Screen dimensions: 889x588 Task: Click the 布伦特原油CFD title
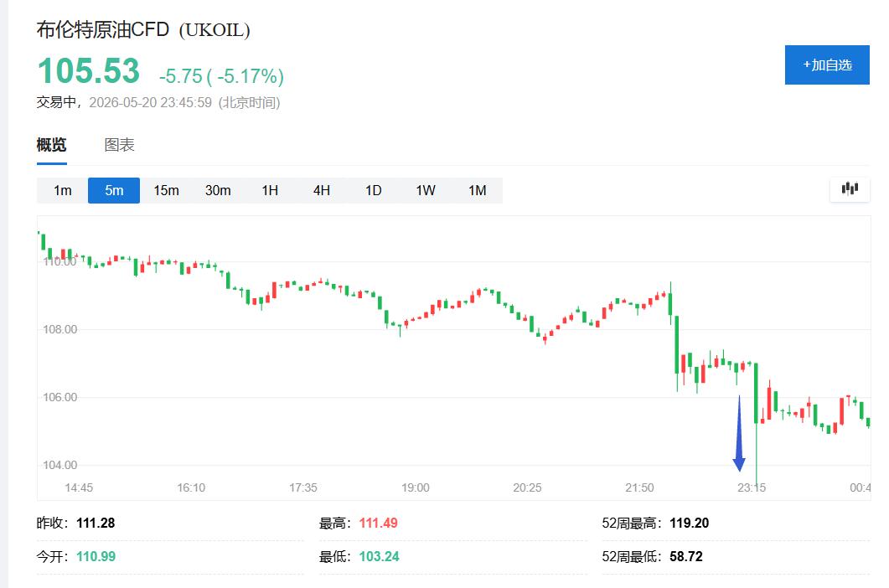pyautogui.click(x=103, y=29)
